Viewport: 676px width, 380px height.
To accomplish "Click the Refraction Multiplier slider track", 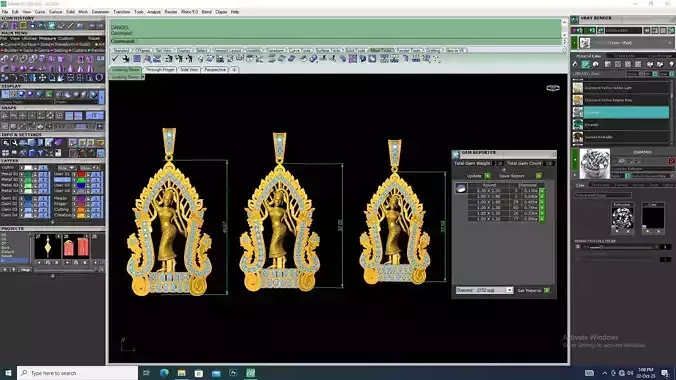I will tap(621, 248).
